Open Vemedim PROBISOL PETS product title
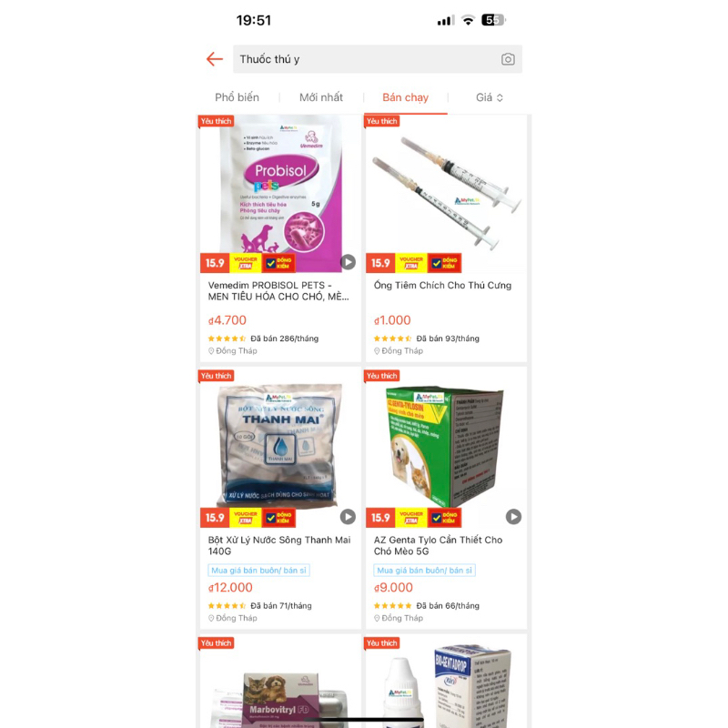728x728 pixels. coord(278,291)
